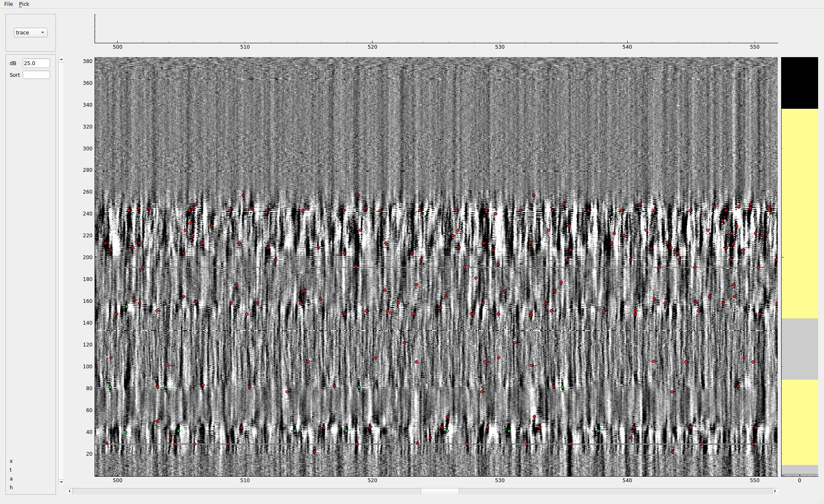Click the black block in right sidebar
The height and width of the screenshot is (504, 824).
(x=799, y=83)
